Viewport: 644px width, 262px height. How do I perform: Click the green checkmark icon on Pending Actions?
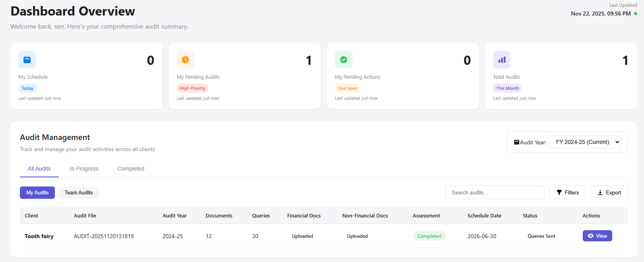(344, 60)
